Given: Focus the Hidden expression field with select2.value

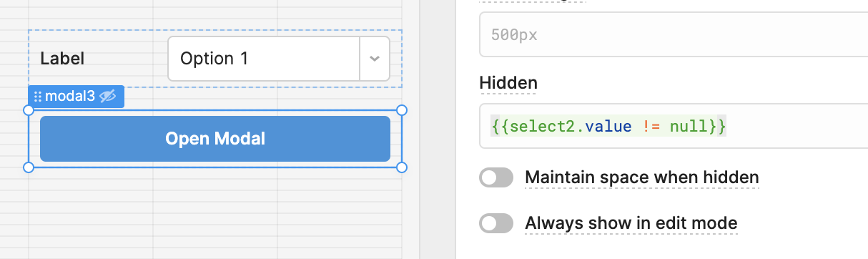Looking at the screenshot, I should coord(674,126).
